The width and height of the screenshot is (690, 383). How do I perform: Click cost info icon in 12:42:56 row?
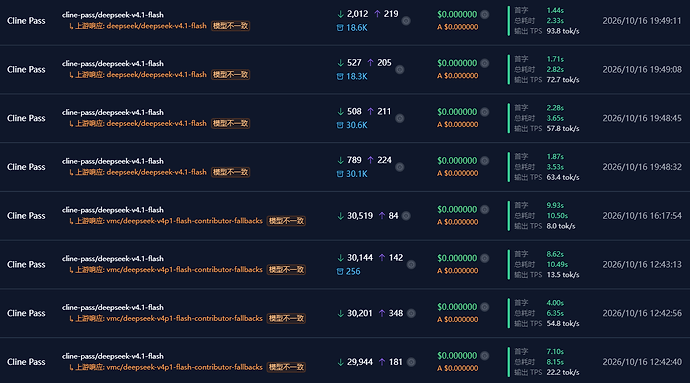pyautogui.click(x=484, y=307)
